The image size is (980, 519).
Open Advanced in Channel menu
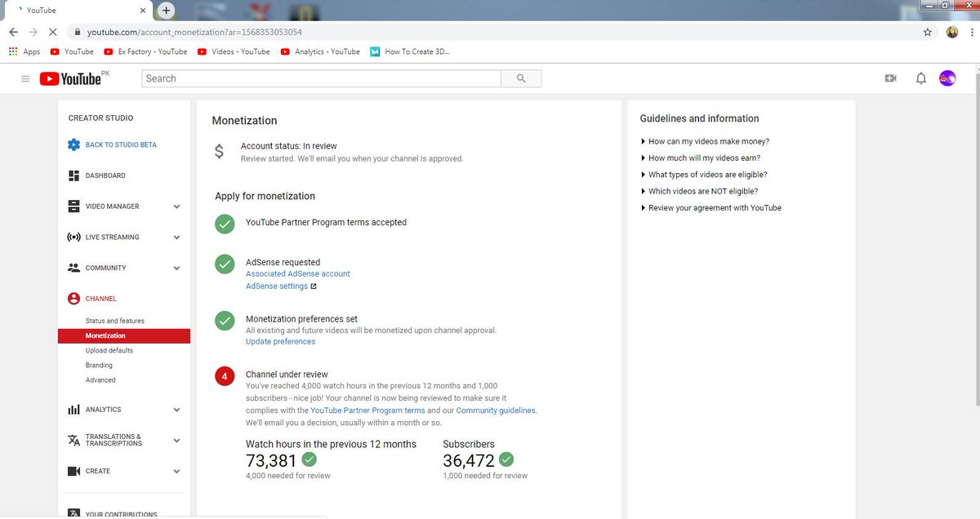(x=100, y=380)
